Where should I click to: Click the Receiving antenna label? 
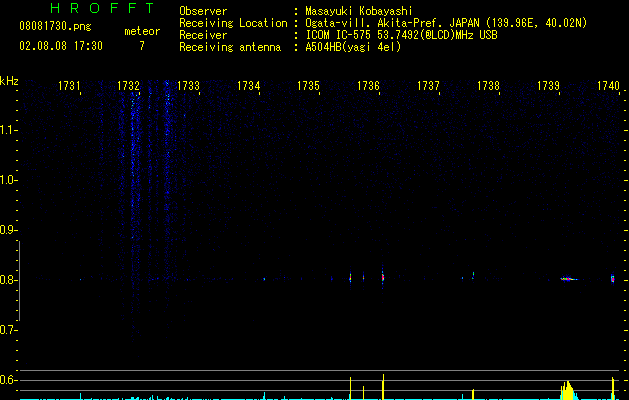tap(230, 47)
